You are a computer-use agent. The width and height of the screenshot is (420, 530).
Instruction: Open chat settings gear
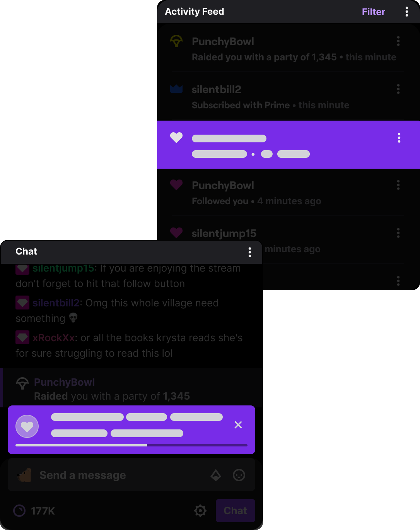[200, 511]
